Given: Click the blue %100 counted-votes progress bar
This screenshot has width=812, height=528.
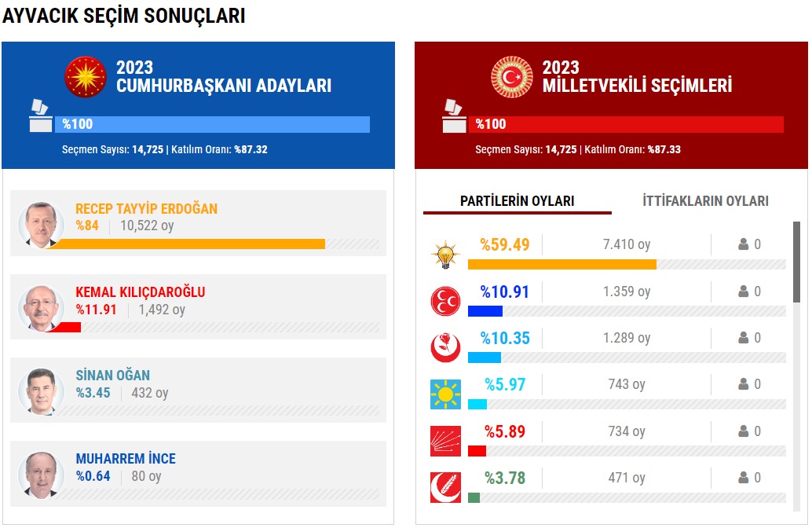Looking at the screenshot, I should click(x=212, y=124).
